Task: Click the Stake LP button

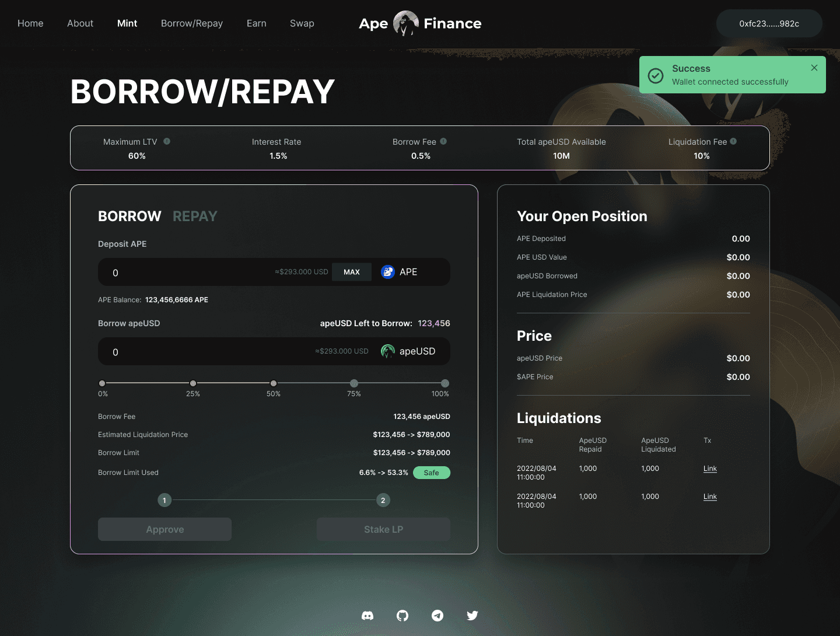Action: (x=383, y=529)
